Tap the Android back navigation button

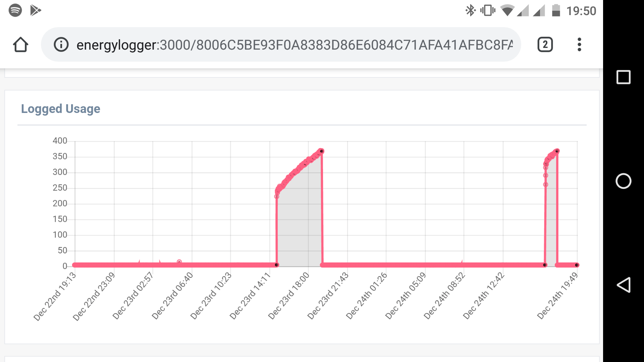[x=623, y=285]
